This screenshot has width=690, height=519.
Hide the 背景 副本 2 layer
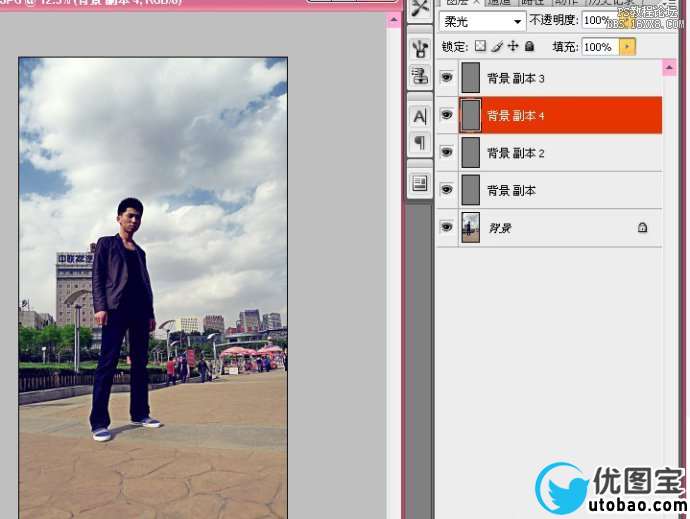(x=447, y=152)
